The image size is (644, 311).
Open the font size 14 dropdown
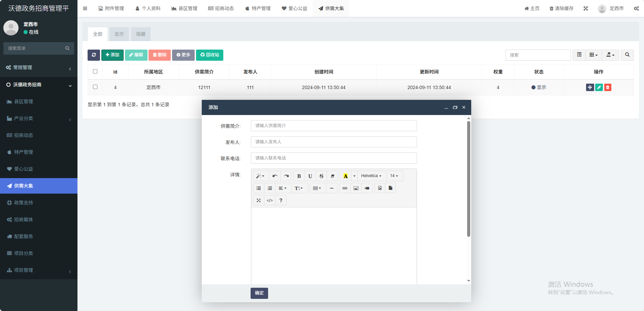[394, 176]
